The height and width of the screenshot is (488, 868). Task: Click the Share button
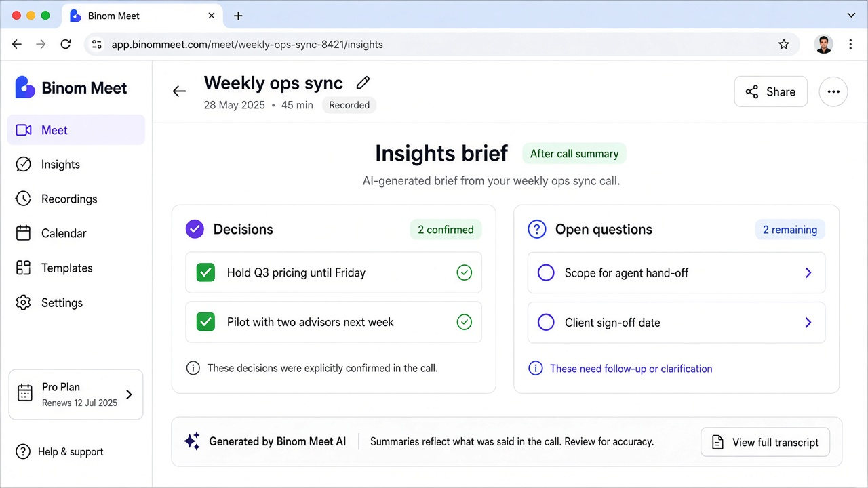click(770, 91)
